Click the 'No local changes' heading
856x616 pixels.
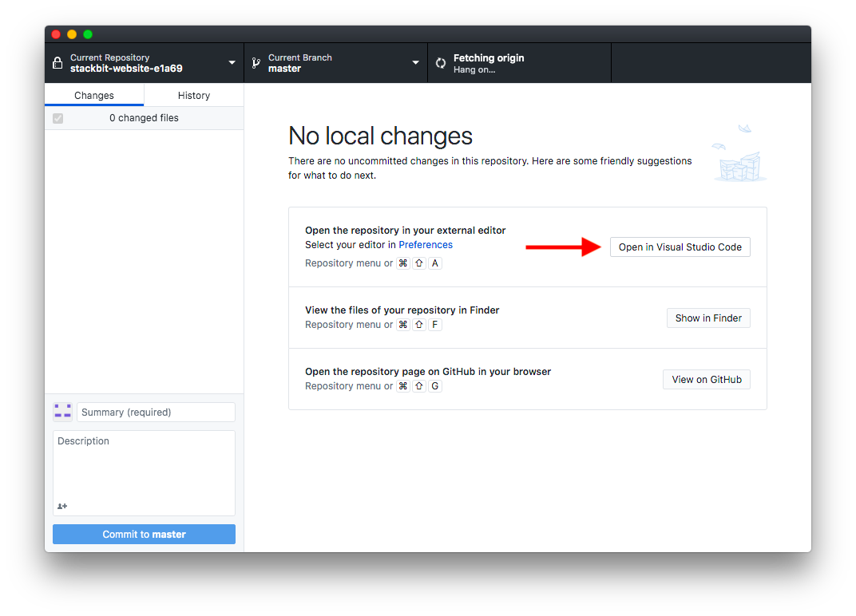[x=380, y=136]
